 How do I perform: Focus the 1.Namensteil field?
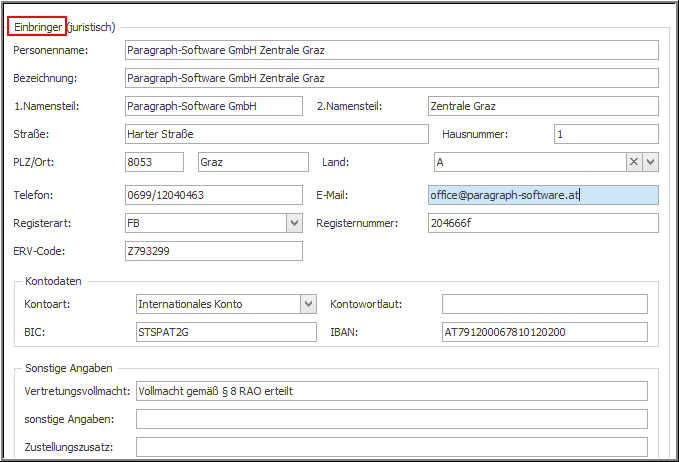214,106
